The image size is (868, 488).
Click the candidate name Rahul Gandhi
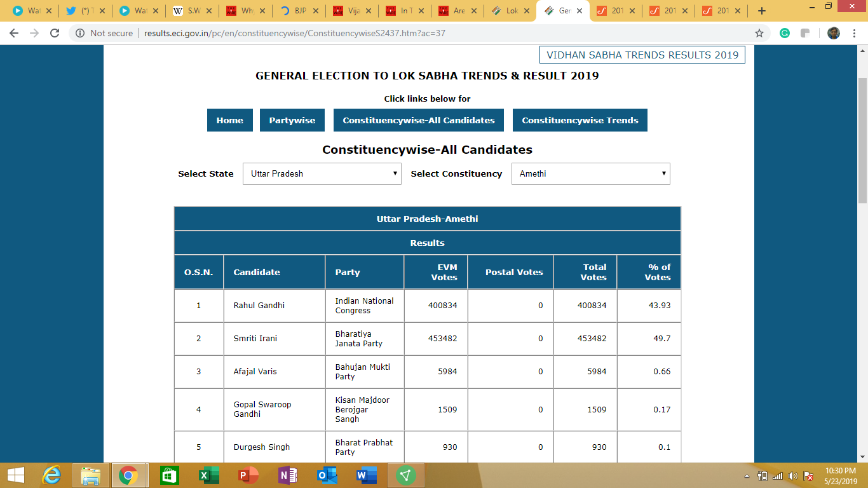click(259, 306)
